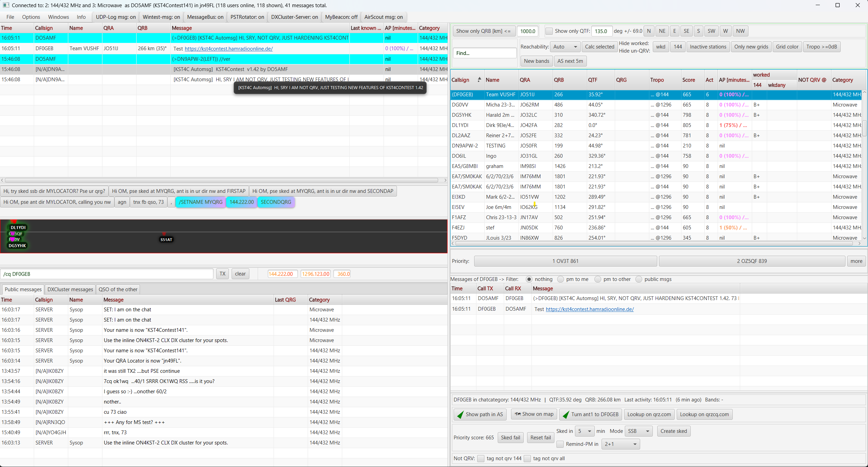Click the Find... search field
This screenshot has width=868, height=467.
484,53
